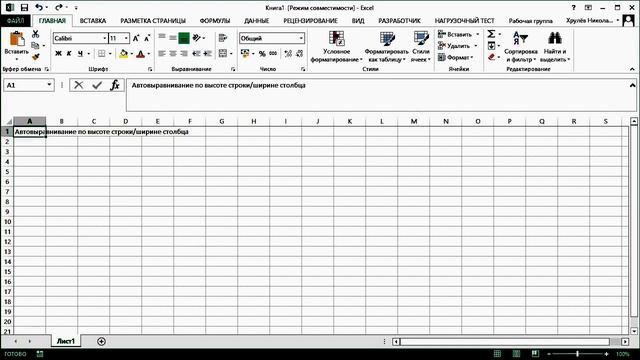This screenshot has width=640, height=360.
Task: Click the merge and center icon
Action: [x=223, y=53]
